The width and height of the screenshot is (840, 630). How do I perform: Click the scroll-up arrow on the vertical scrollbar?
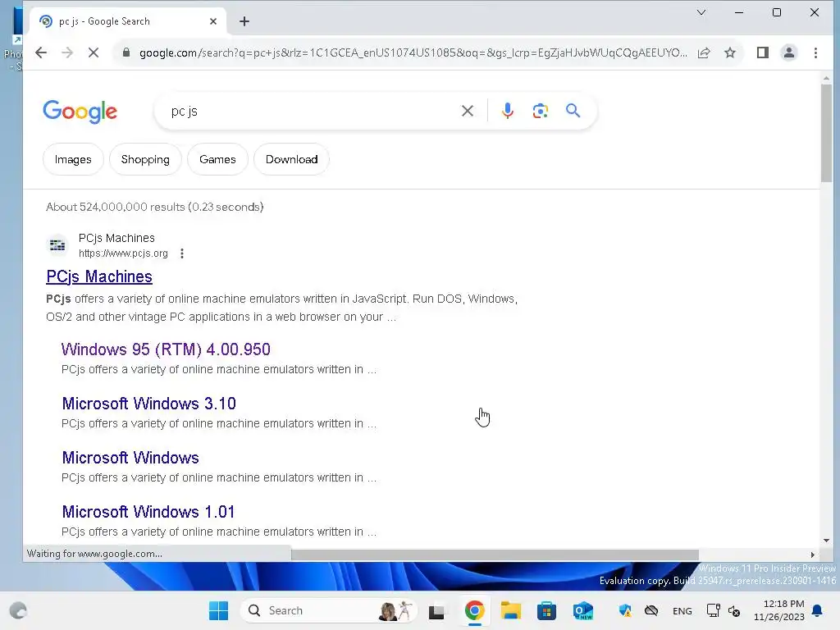pos(826,78)
